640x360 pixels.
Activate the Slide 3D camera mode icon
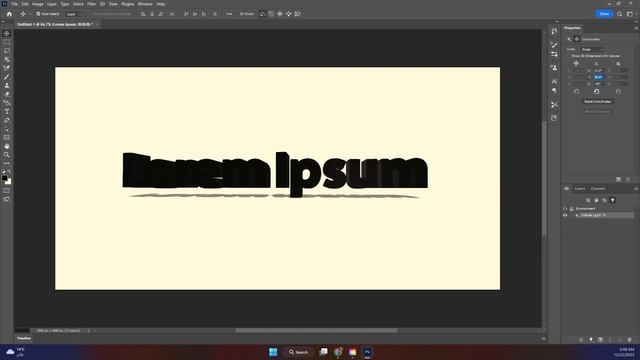(x=289, y=14)
